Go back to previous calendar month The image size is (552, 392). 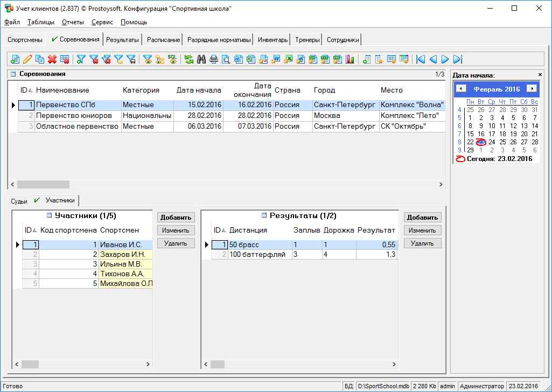point(461,89)
